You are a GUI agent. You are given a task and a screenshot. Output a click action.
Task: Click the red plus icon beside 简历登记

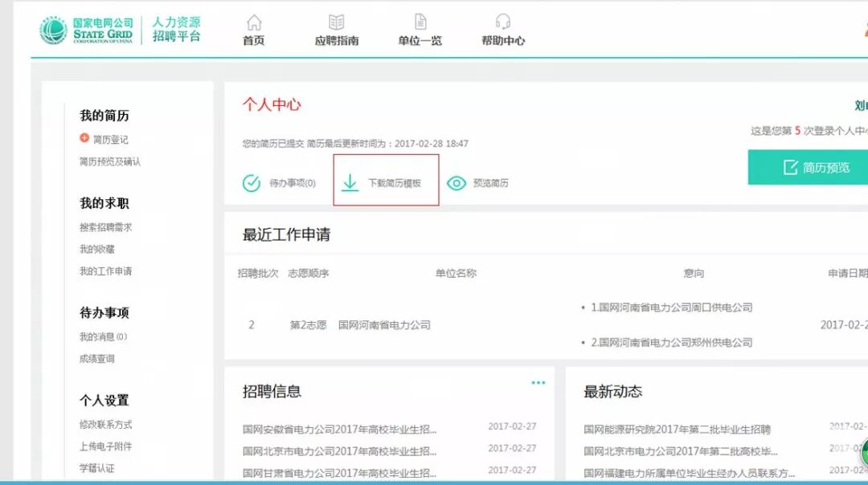84,137
